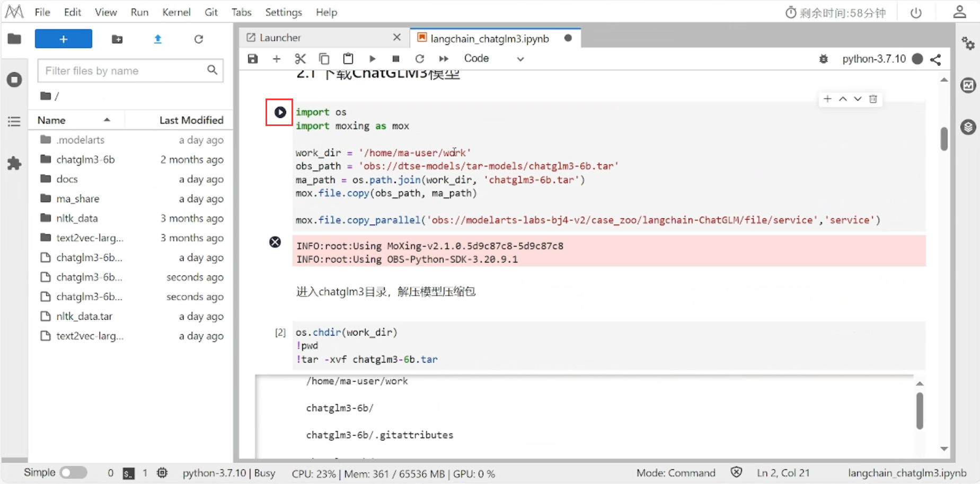This screenshot has height=484, width=980.
Task: Click the power icon in the top bar
Action: pyautogui.click(x=916, y=13)
